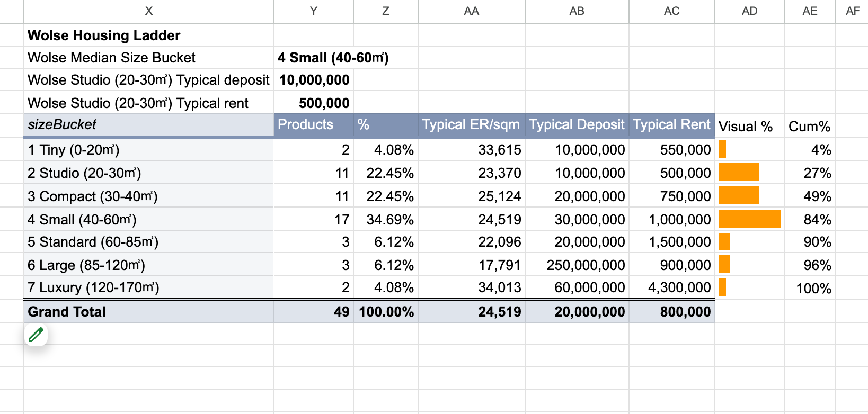Select column X header
This screenshot has width=868, height=414.
(149, 11)
